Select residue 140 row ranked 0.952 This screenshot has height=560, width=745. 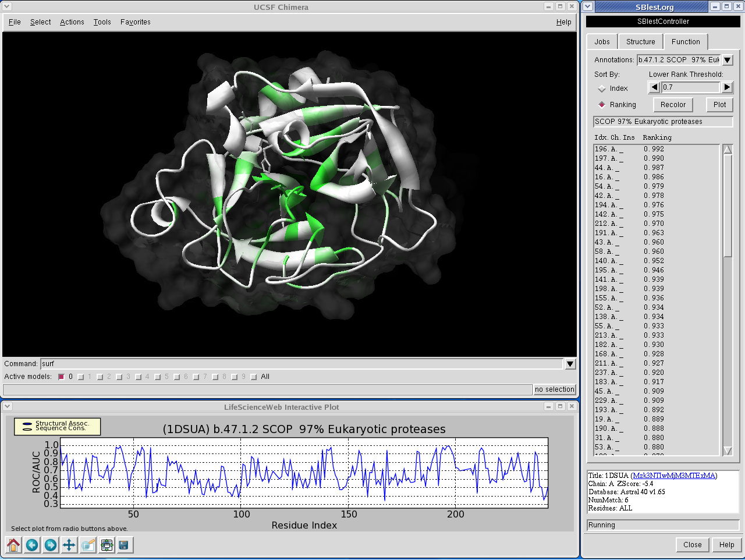pyautogui.click(x=657, y=261)
